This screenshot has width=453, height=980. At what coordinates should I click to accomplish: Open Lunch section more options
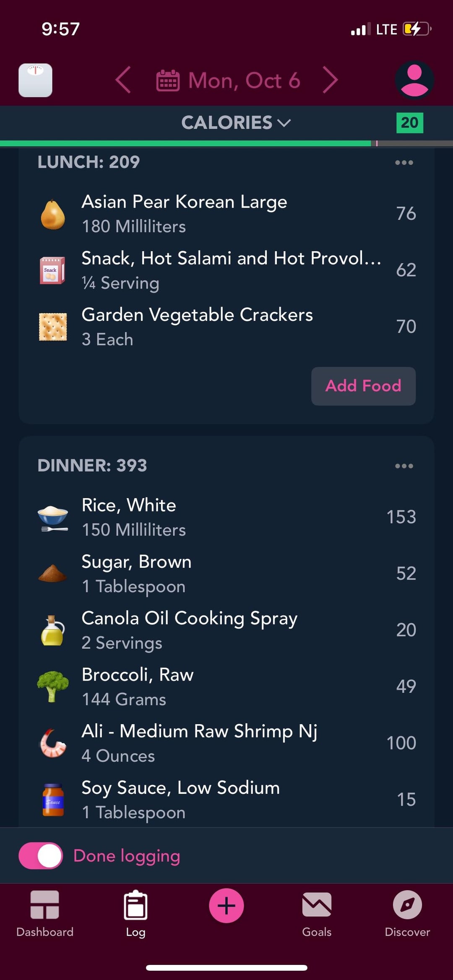tap(404, 163)
